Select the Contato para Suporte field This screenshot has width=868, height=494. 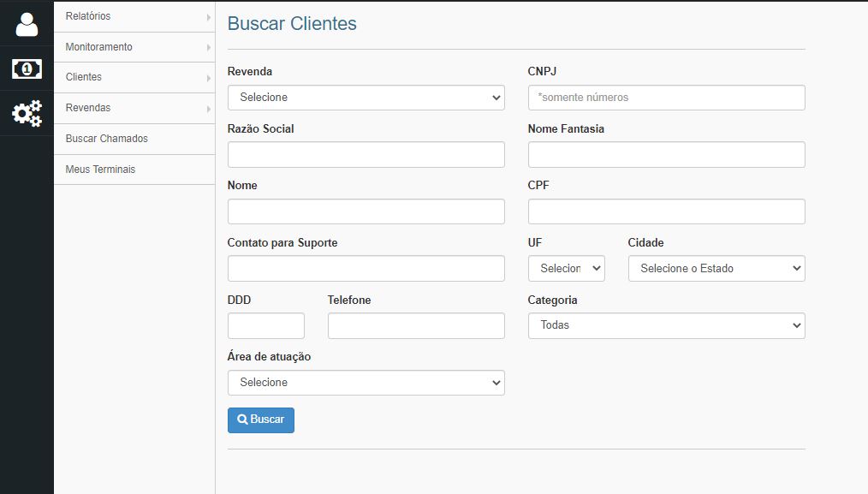(366, 268)
